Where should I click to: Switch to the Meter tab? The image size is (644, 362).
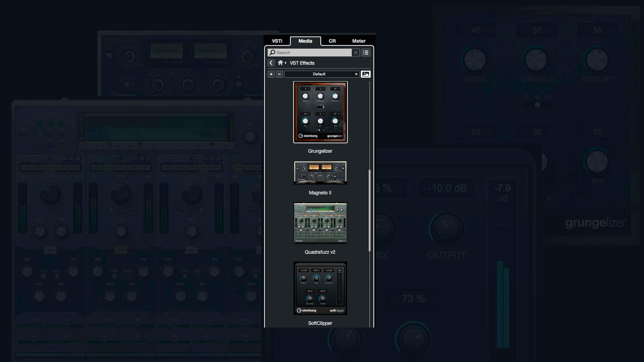coord(359,41)
